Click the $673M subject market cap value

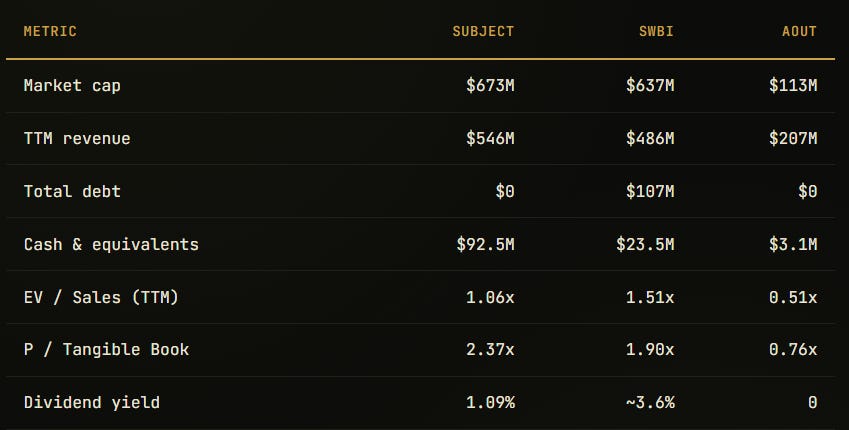pos(490,85)
